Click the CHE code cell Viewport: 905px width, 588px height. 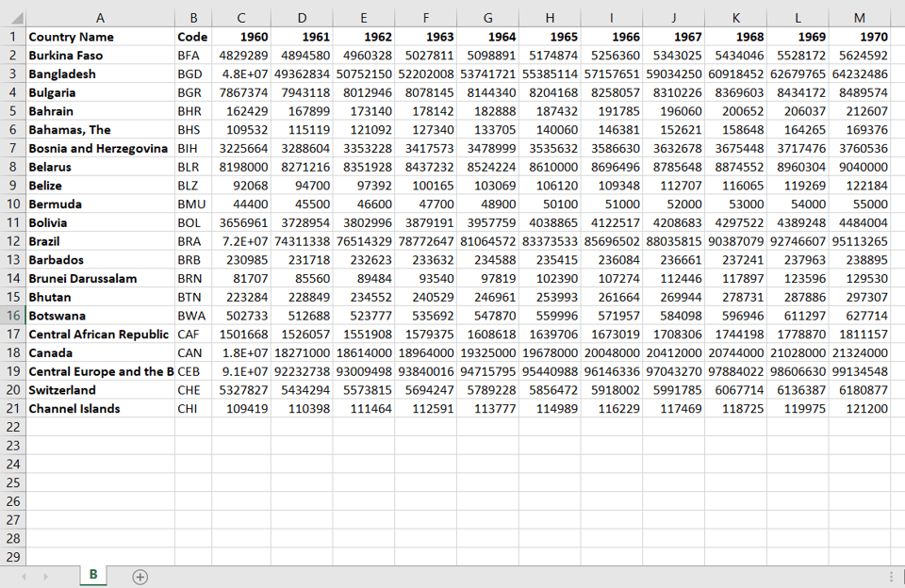click(x=193, y=390)
